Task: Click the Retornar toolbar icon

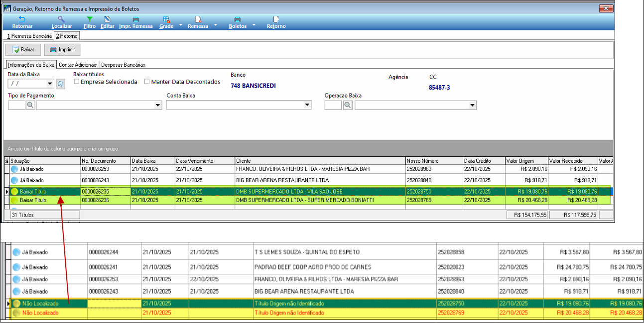Action: (22, 19)
